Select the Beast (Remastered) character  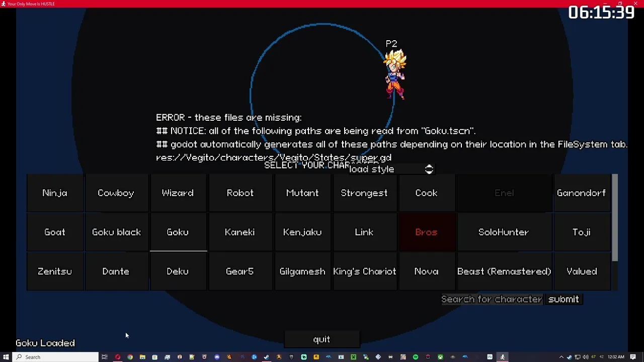pyautogui.click(x=504, y=271)
